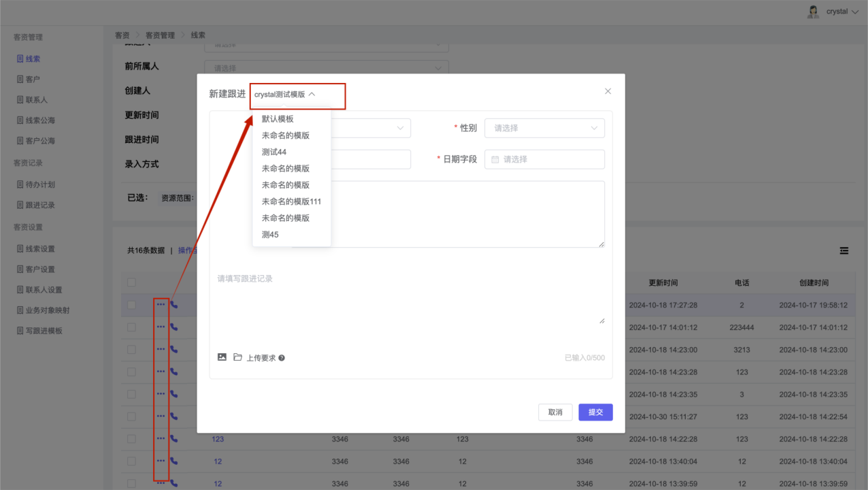Open more actions for row updated 17:27:28
This screenshot has height=490, width=868.
click(x=161, y=305)
